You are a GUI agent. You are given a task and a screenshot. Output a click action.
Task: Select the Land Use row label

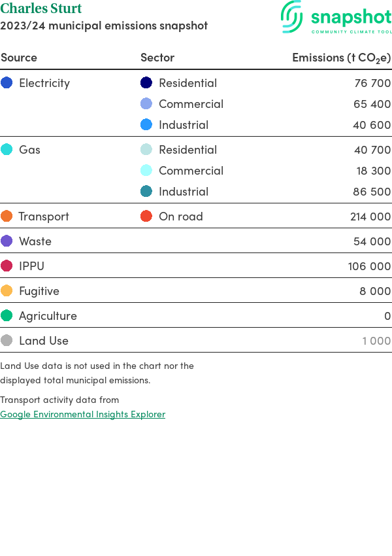point(44,341)
